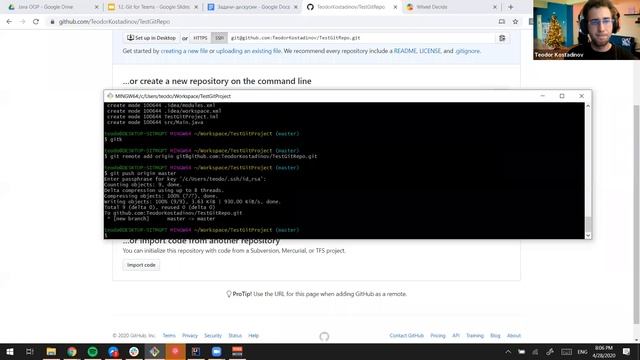The width and height of the screenshot is (640, 360).
Task: Open Task View on the taskbar
Action: (x=30, y=351)
